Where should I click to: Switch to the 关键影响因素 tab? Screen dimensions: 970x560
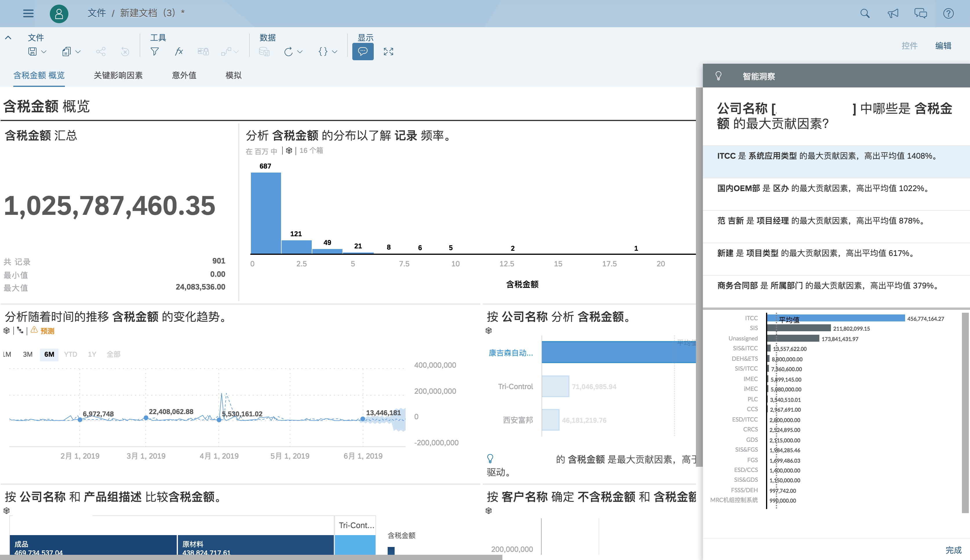118,75
